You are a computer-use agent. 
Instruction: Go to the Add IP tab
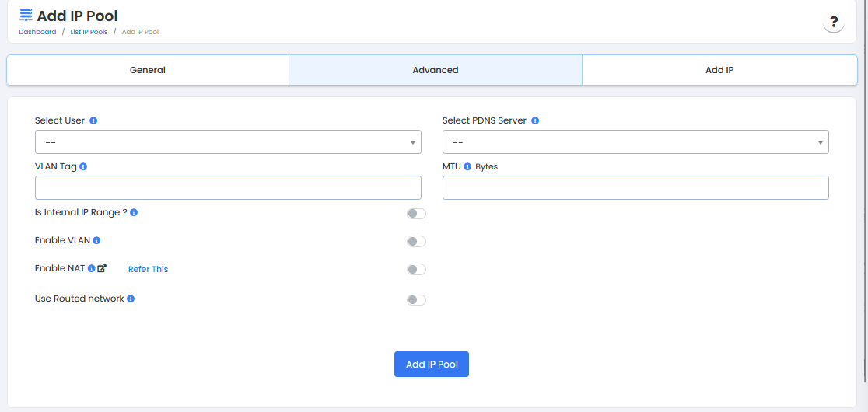(x=719, y=70)
